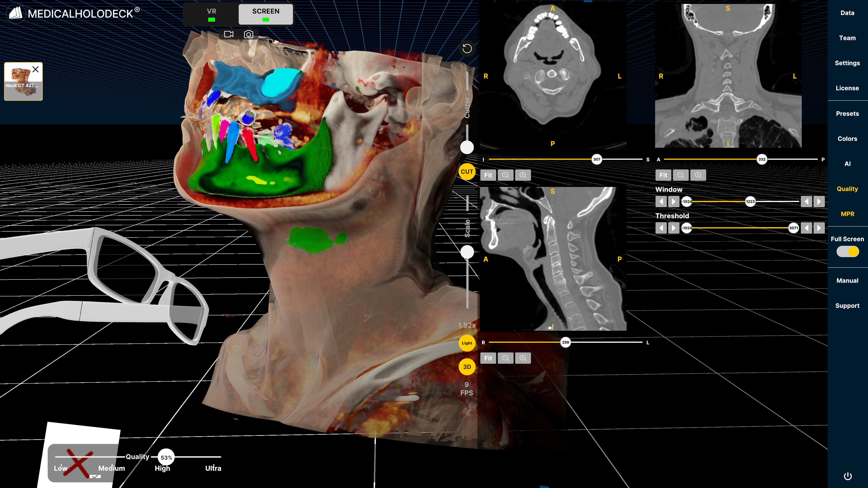This screenshot has width=868, height=488.
Task: Close the Neck CT dataset thumbnail
Action: click(x=35, y=69)
